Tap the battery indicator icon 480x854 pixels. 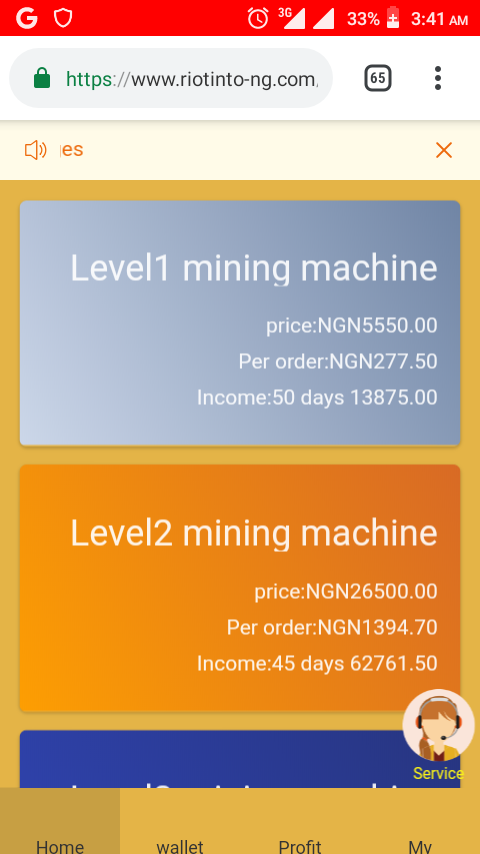tap(392, 19)
